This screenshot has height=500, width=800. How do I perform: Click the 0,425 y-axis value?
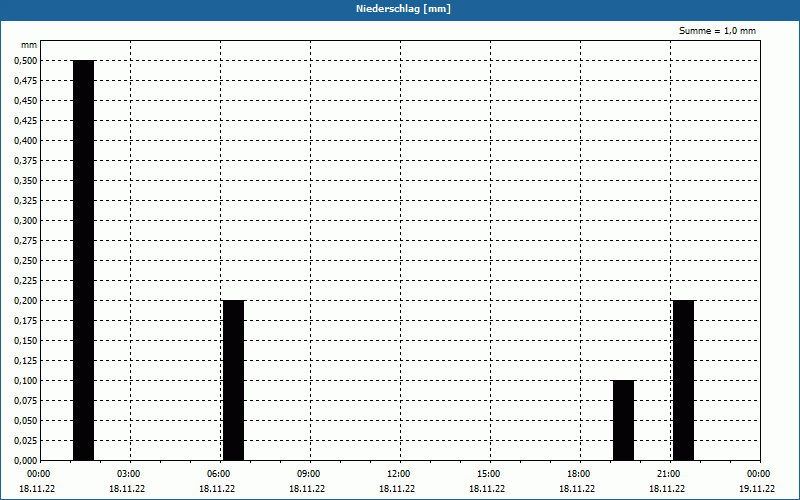click(26, 120)
